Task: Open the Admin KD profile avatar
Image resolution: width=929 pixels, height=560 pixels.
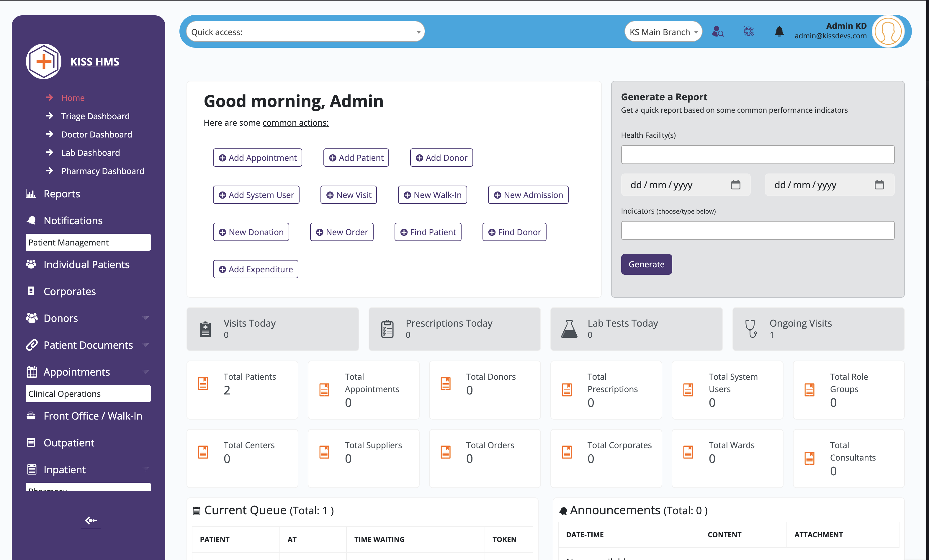Action: (x=888, y=32)
